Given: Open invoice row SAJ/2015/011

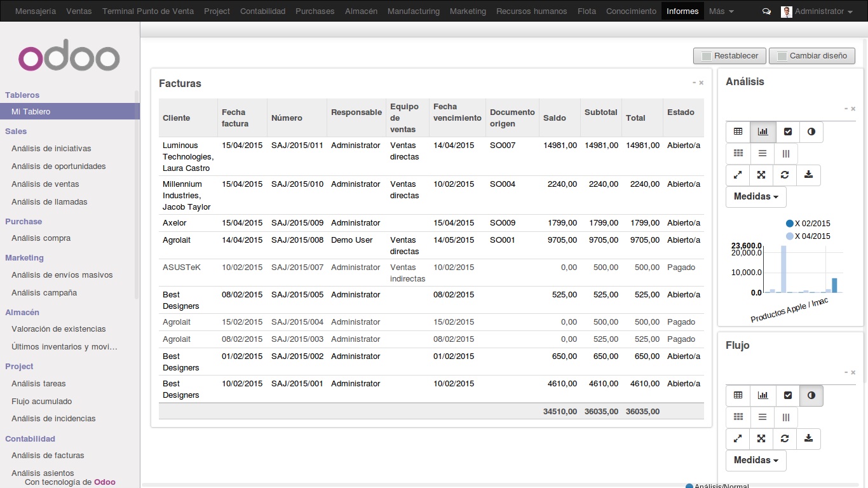Looking at the screenshot, I should click(x=431, y=156).
